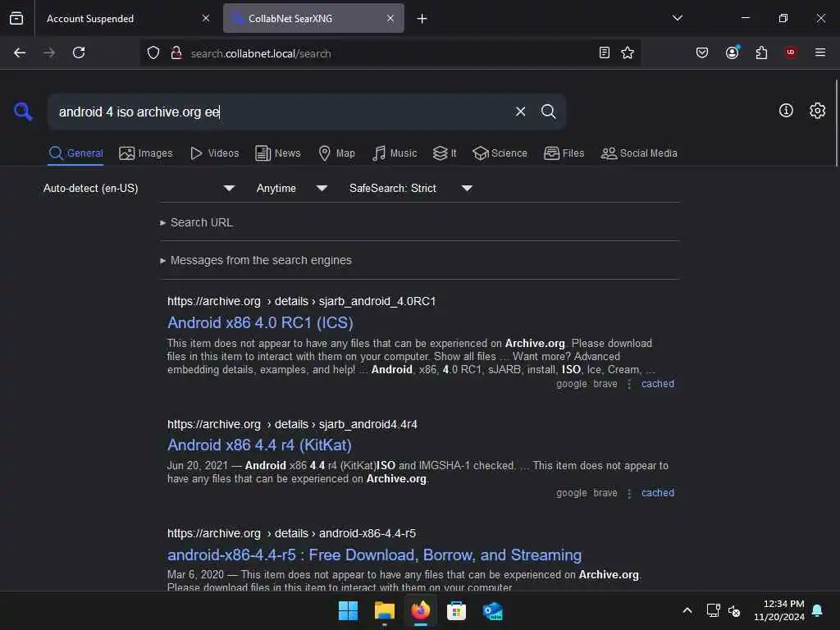840x630 pixels.
Task: Open cached link for Android 4.0 RC1
Action: [x=658, y=384]
